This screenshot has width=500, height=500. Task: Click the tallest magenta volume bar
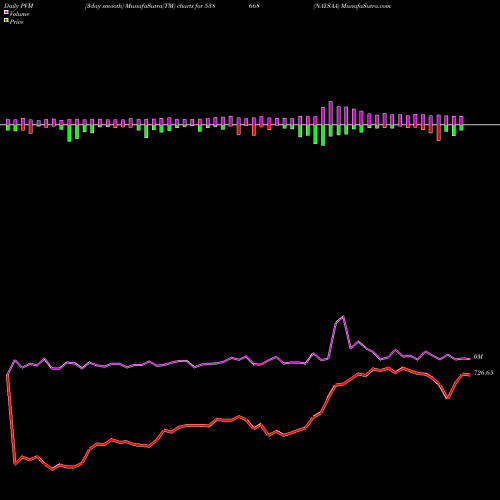point(331,113)
